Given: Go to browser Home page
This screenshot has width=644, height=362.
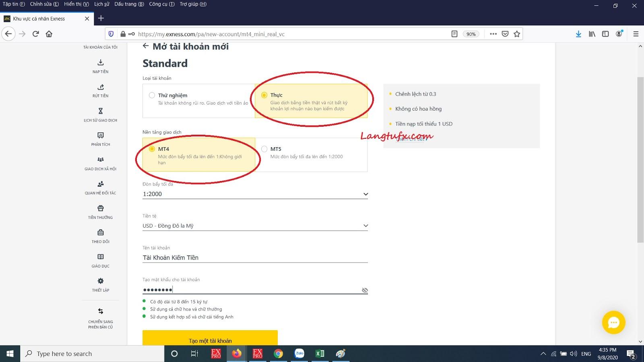Looking at the screenshot, I should [x=49, y=34].
